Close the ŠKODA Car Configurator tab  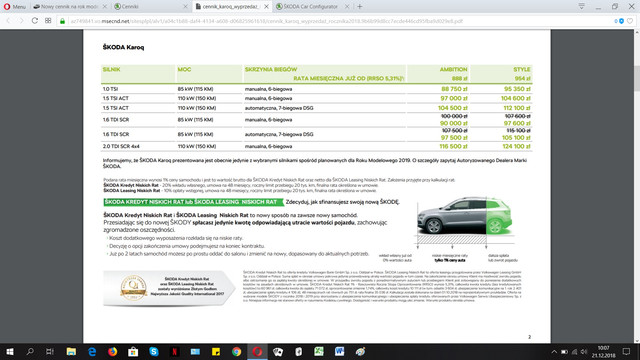pyautogui.click(x=347, y=7)
